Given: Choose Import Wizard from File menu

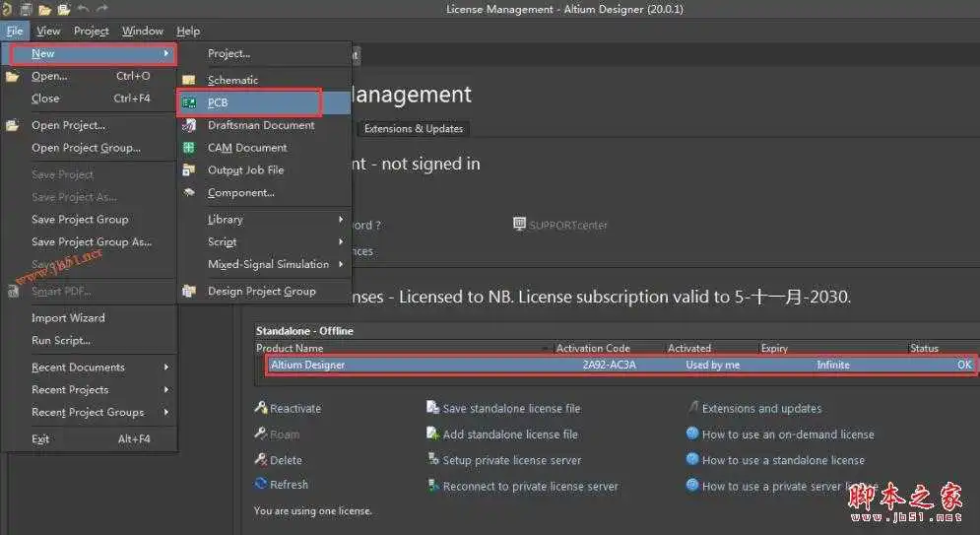Looking at the screenshot, I should [x=68, y=318].
